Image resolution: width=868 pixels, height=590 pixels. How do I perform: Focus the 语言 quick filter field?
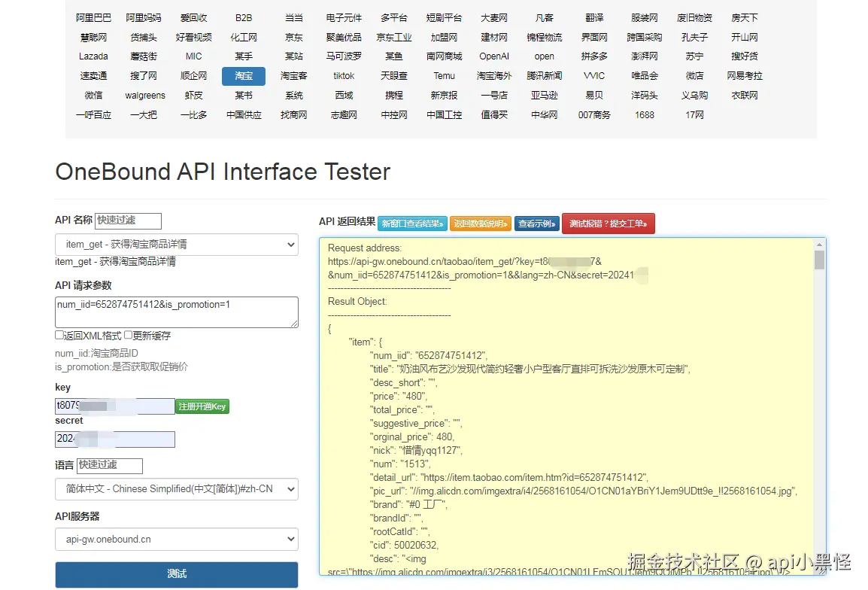pyautogui.click(x=110, y=465)
